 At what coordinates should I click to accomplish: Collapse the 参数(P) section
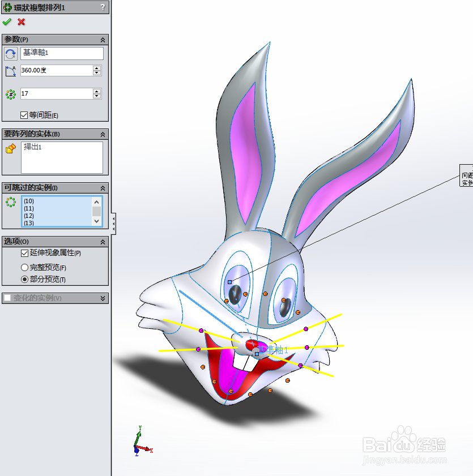[103, 40]
